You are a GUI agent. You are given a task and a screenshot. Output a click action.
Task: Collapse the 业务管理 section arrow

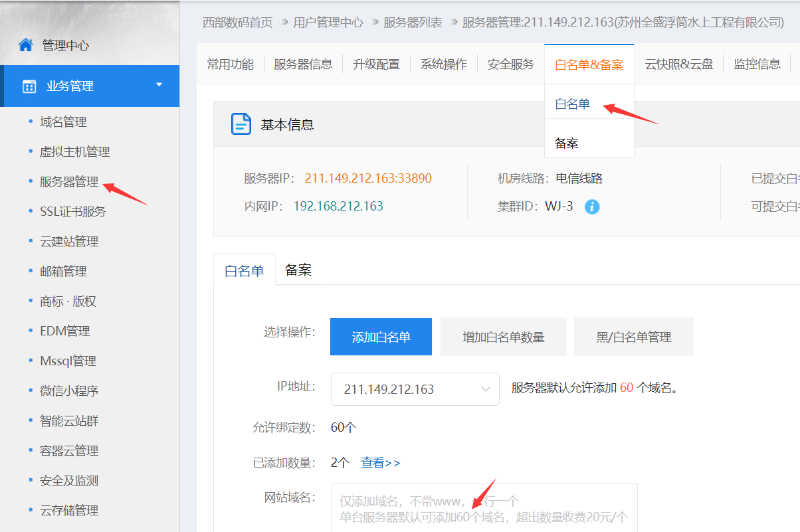(x=159, y=85)
